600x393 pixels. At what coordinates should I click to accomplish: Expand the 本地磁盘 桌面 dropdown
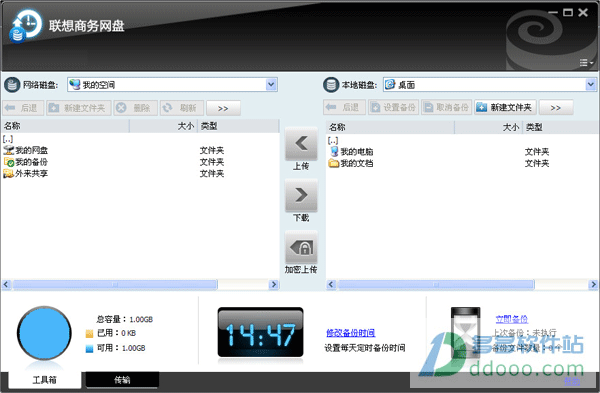pyautogui.click(x=590, y=85)
